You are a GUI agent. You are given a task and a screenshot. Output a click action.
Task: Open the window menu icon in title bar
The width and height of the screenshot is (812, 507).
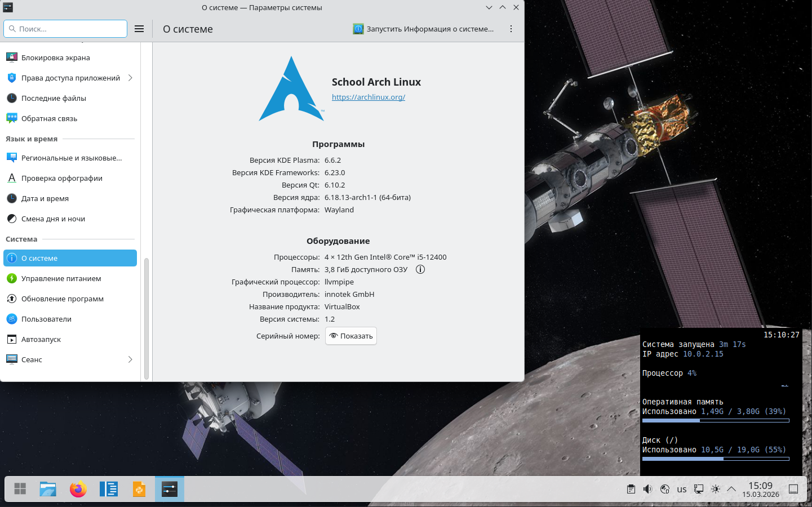pyautogui.click(x=8, y=7)
